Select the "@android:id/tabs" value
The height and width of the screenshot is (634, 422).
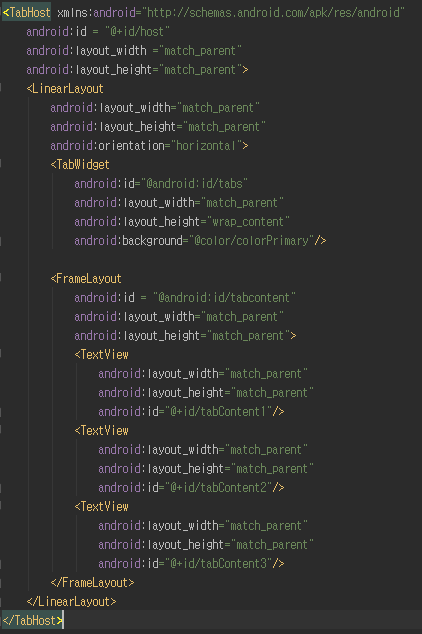(194, 184)
